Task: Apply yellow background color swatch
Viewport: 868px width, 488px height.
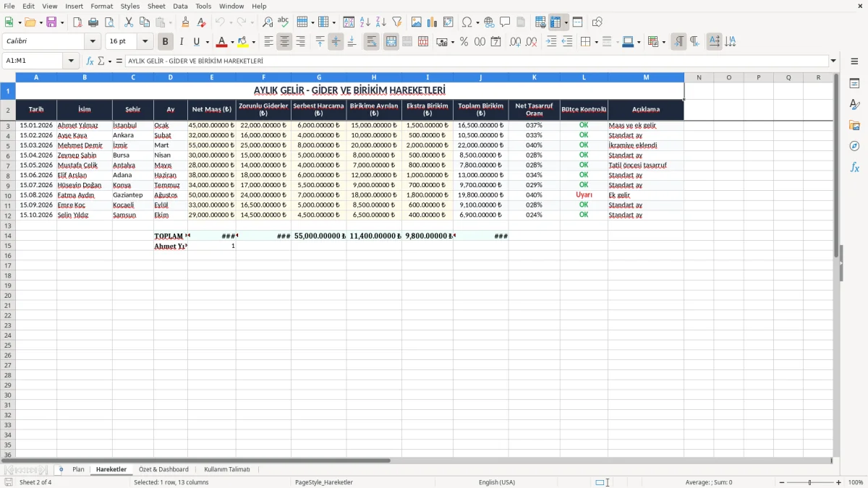Action: click(243, 42)
